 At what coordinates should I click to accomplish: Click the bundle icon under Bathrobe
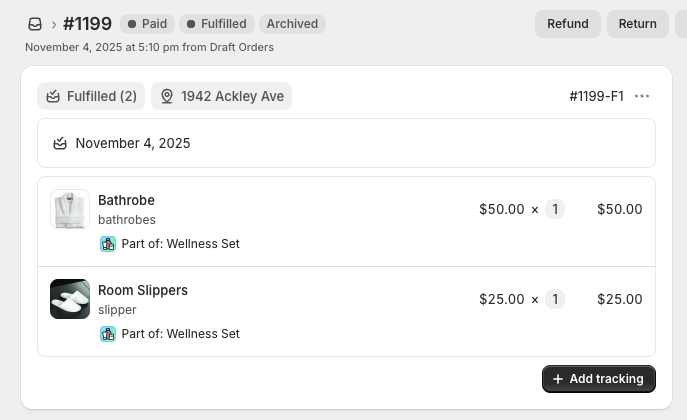[x=108, y=244]
